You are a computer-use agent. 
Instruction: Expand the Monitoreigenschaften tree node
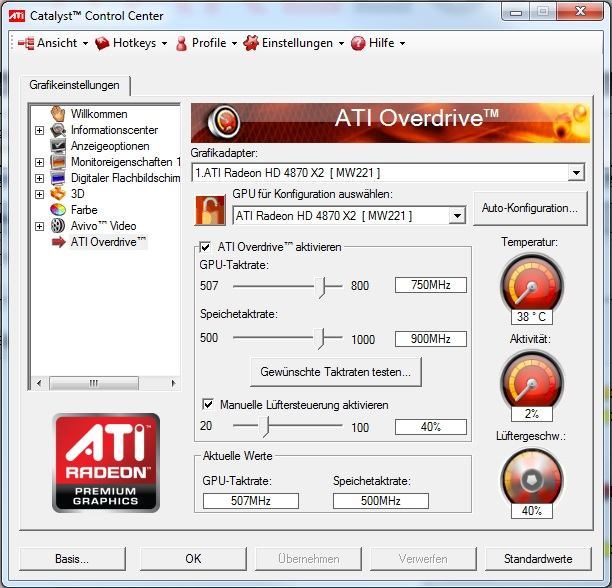[x=39, y=162]
